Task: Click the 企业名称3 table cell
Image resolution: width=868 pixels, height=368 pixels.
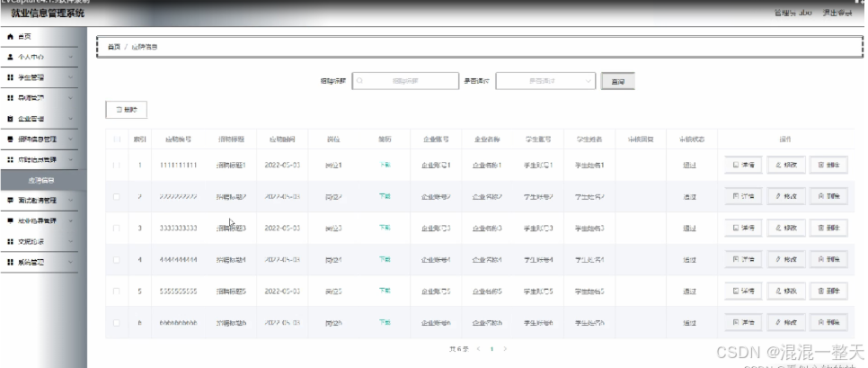Action: click(x=487, y=228)
